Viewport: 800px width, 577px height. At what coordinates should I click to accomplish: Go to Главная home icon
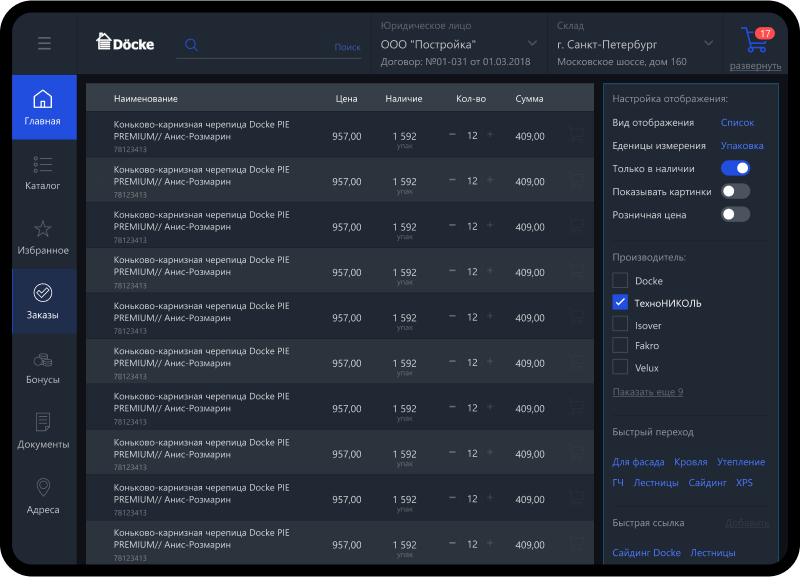coord(43,99)
